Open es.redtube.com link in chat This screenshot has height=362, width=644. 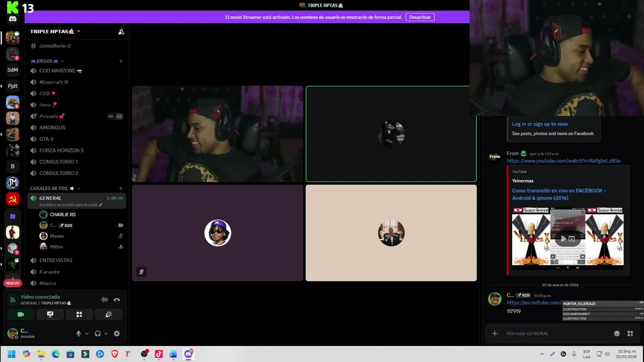point(534,303)
